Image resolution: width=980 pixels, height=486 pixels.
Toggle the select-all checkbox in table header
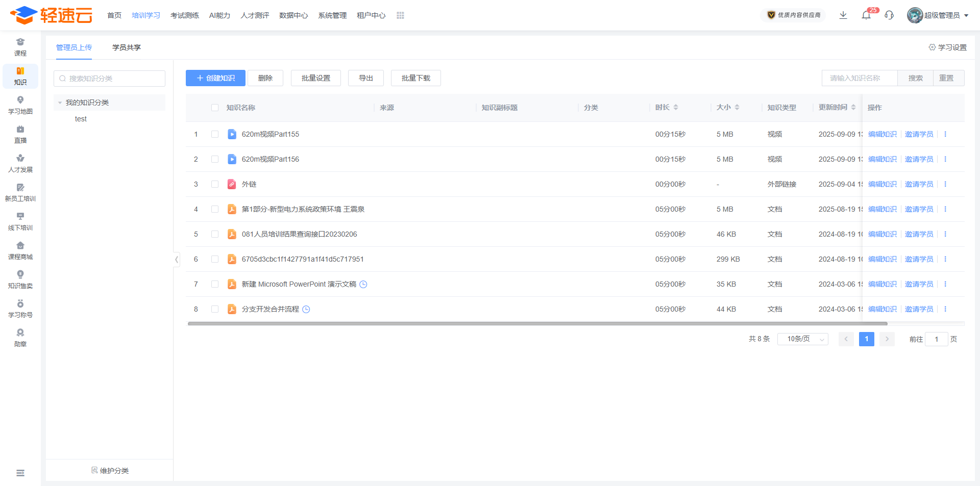215,108
